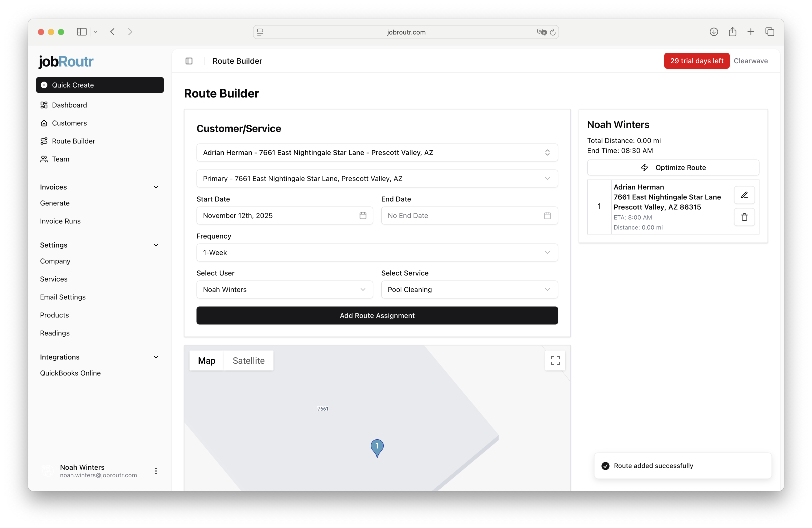This screenshot has width=812, height=528.
Task: Open the Start Date calendar icon
Action: pos(363,215)
